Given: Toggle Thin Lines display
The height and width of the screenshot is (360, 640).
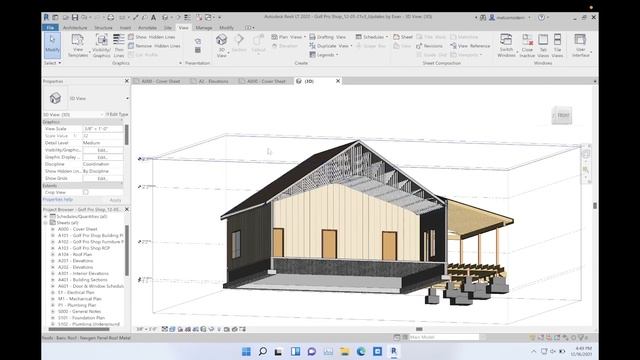Looking at the screenshot, I should tap(119, 45).
